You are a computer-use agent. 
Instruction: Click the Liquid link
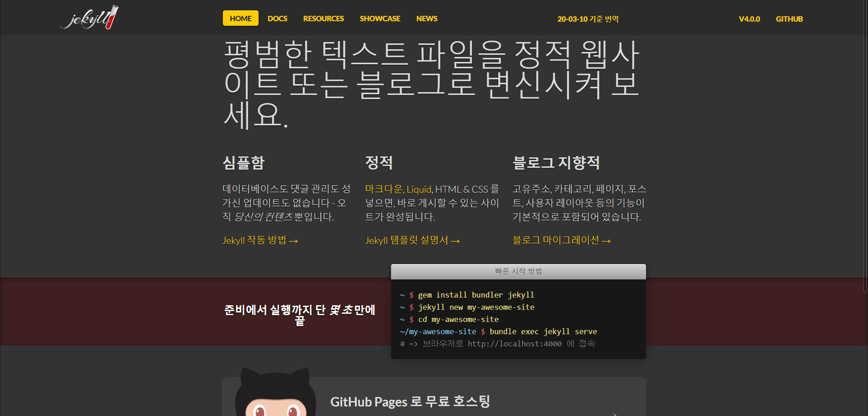[419, 189]
